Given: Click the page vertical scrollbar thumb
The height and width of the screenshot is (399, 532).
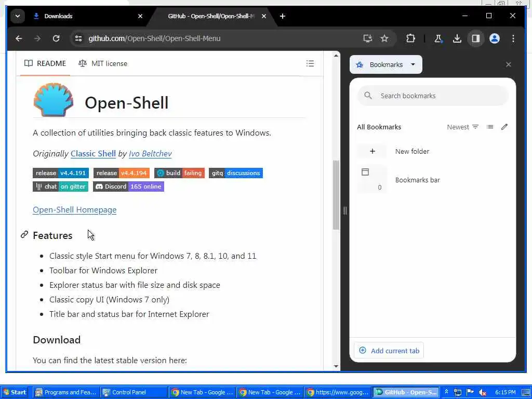Looking at the screenshot, I should [336, 195].
